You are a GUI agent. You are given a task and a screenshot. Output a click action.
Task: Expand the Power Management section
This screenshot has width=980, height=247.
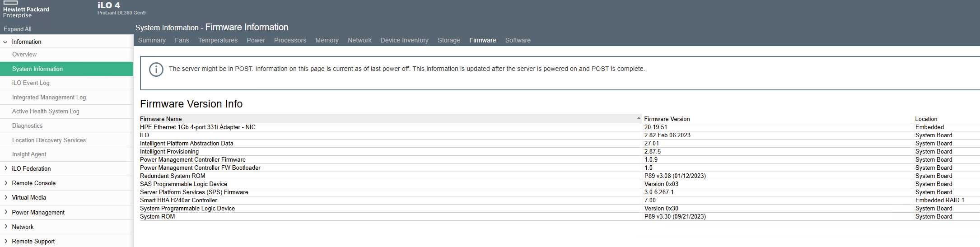point(6,212)
